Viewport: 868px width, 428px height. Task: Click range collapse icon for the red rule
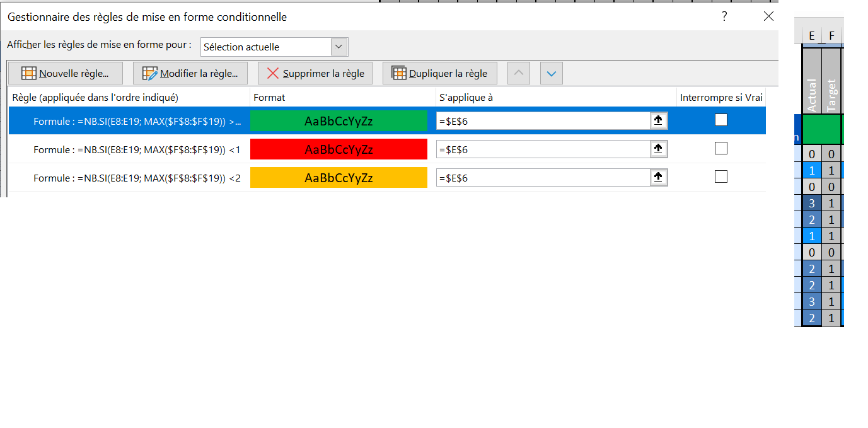(x=658, y=149)
